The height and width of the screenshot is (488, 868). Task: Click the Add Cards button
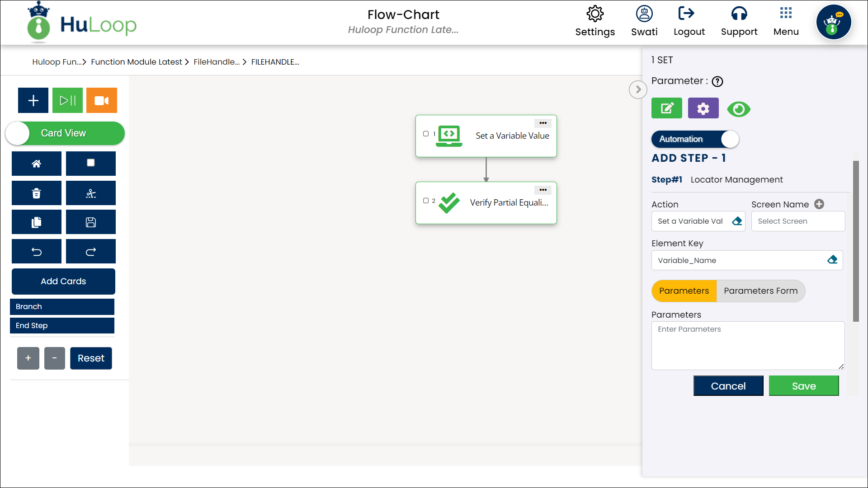coord(63,282)
